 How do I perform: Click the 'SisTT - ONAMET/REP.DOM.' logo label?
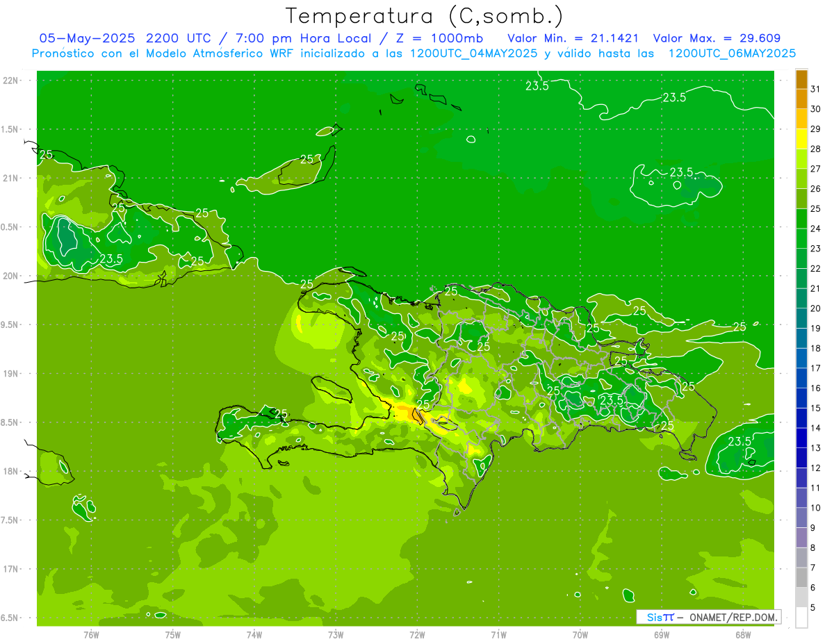708,617
